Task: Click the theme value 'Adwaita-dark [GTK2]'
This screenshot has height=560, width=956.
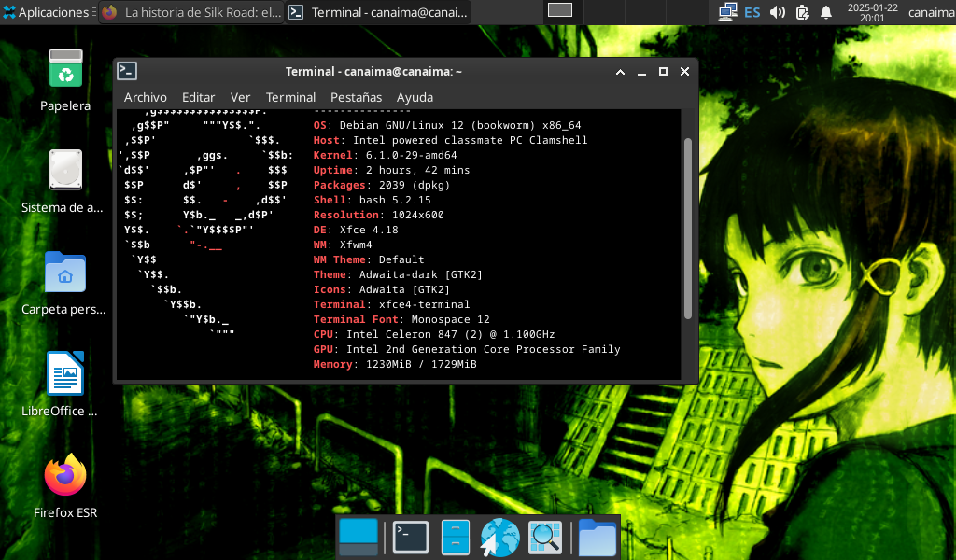Action: click(x=421, y=274)
